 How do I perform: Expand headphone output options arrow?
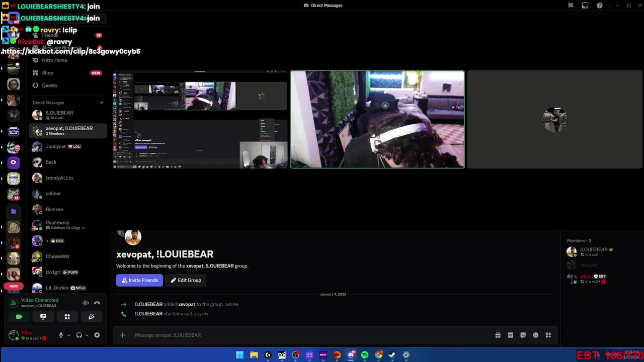[87, 335]
